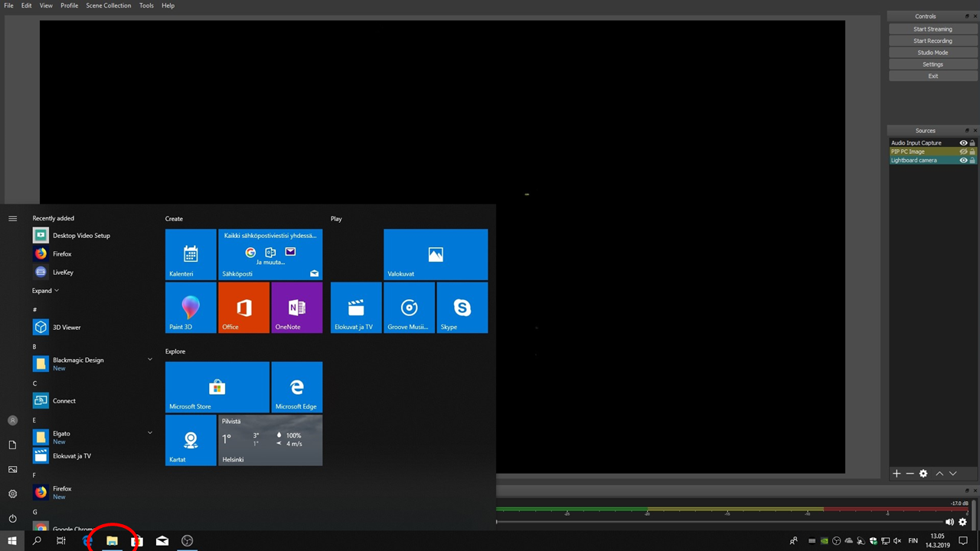Undock the Sources panel
The image size is (980, 551).
coord(967,131)
